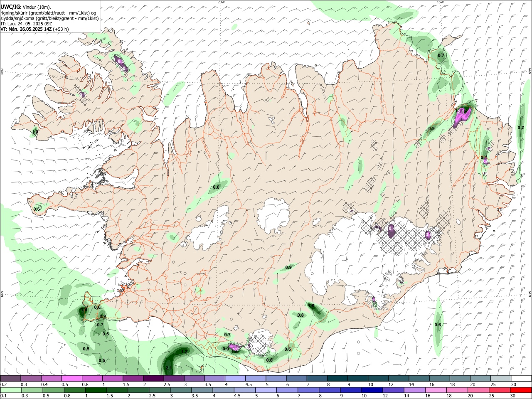
Task: Click the 'rigning/skúrir' description line
Action: point(48,13)
